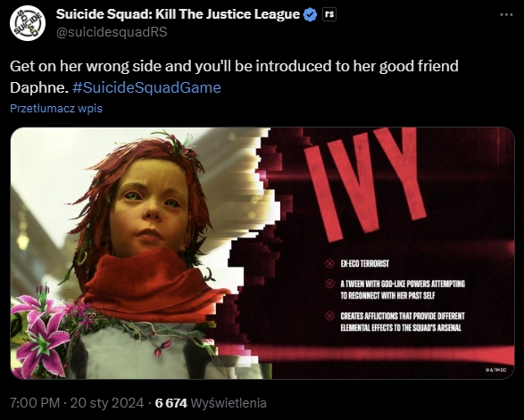Open the Suicide Squad profile avatar

click(x=28, y=23)
